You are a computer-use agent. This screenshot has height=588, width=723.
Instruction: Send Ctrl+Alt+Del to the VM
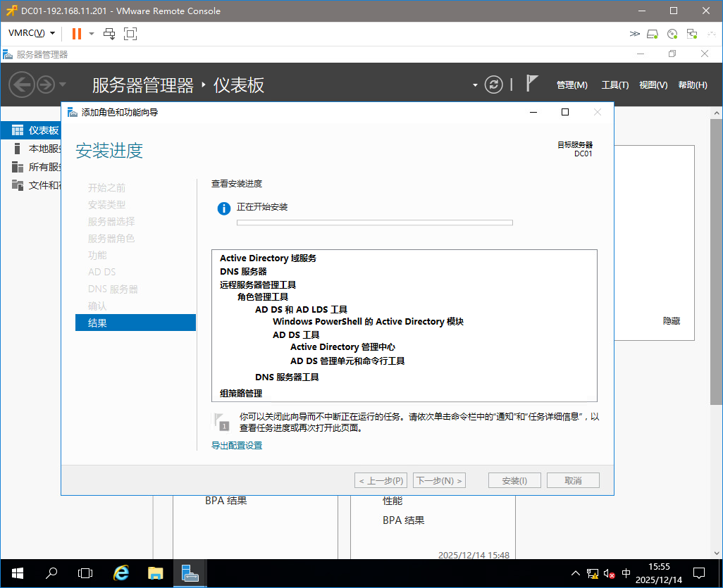click(x=109, y=34)
